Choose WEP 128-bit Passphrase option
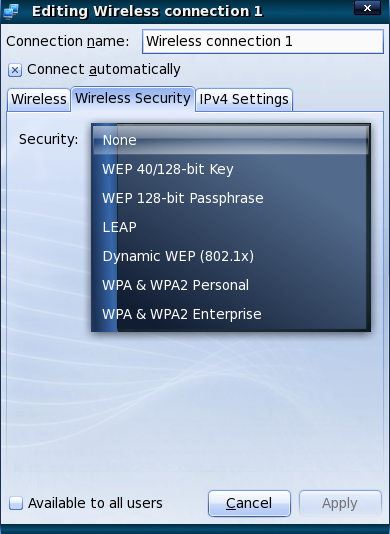 [231, 198]
